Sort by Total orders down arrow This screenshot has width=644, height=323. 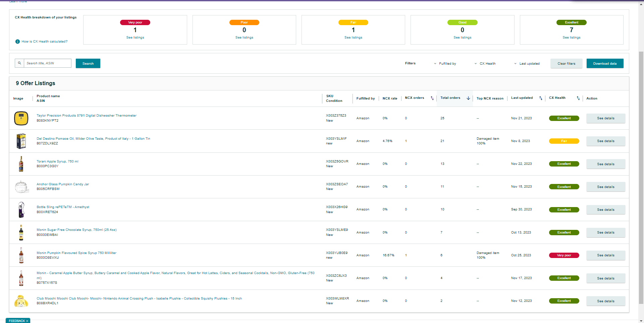[468, 98]
